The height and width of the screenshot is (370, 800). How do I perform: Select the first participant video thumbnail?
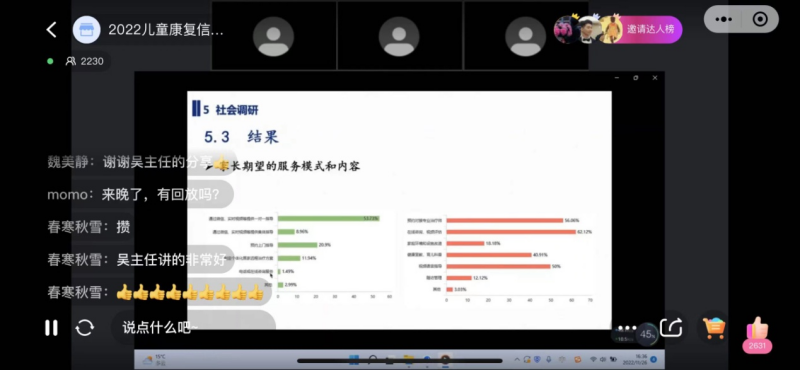coord(273,36)
